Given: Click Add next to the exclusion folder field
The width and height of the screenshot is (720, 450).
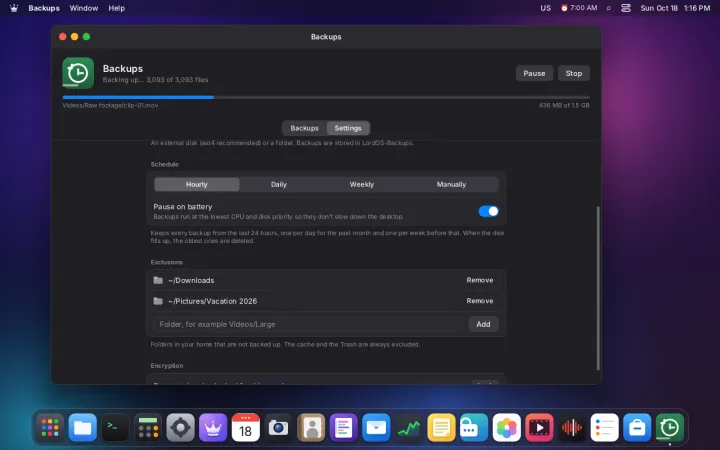Looking at the screenshot, I should 483,324.
